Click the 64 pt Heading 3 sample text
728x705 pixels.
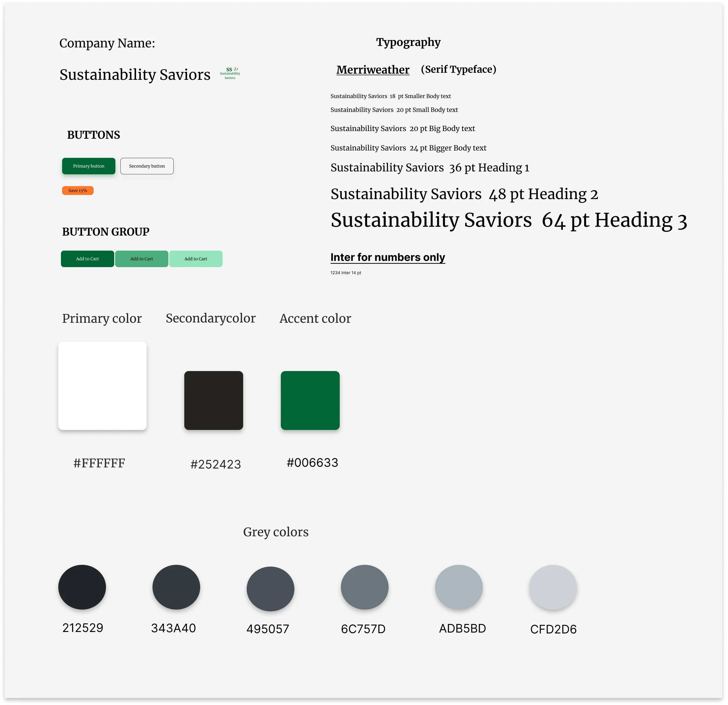[508, 220]
